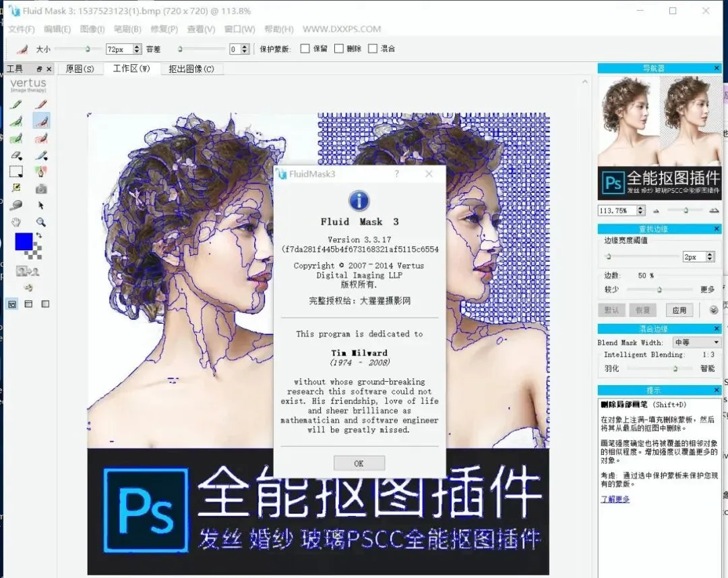Select the gray blob clean-up tool
This screenshot has width=728, height=578.
click(x=16, y=205)
